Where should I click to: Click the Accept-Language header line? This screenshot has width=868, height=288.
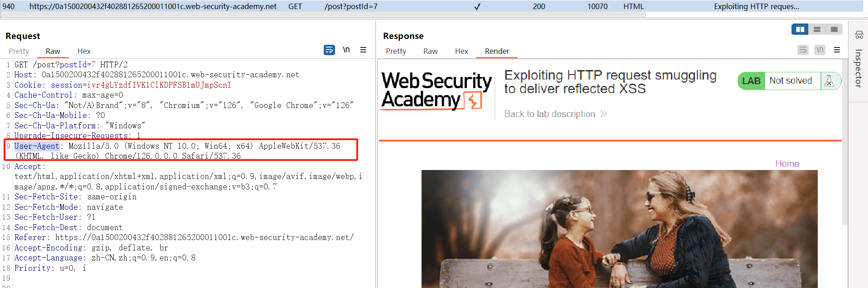click(105, 258)
